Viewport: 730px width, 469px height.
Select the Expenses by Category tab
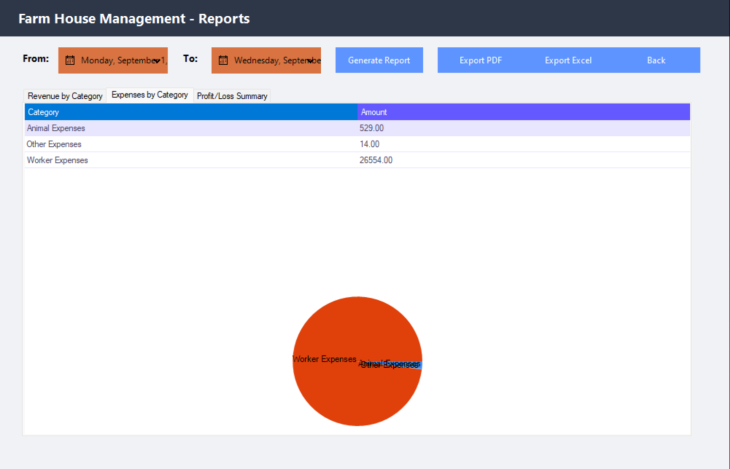149,95
